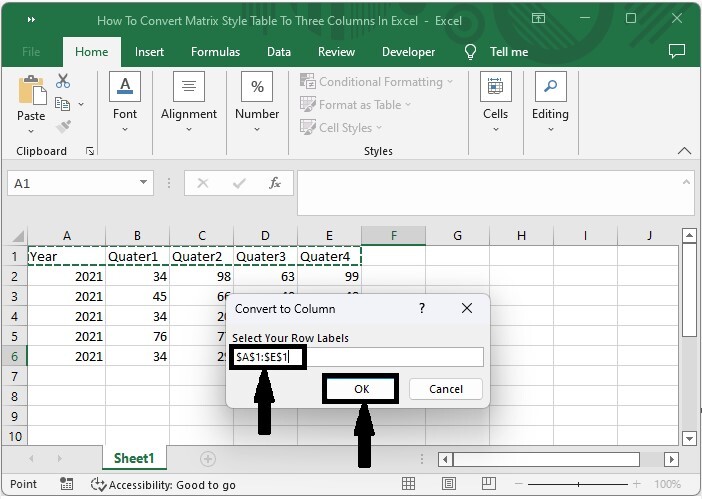Open the Developer ribbon tab

(408, 52)
